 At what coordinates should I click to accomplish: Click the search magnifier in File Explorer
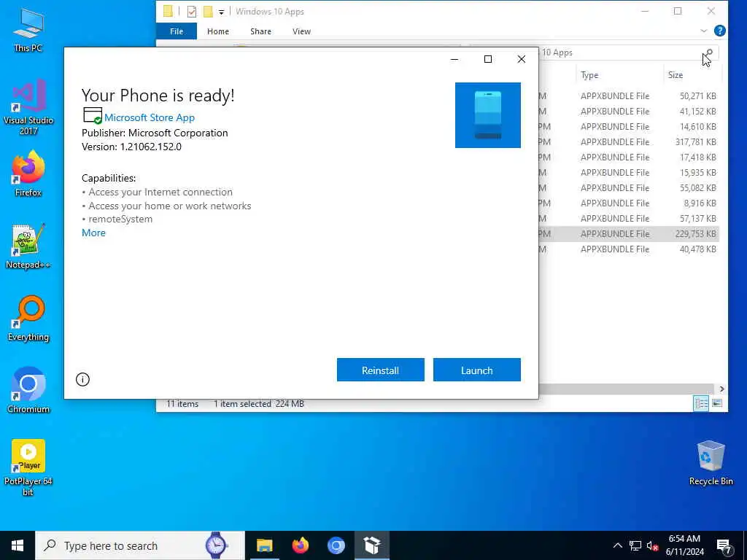(709, 52)
